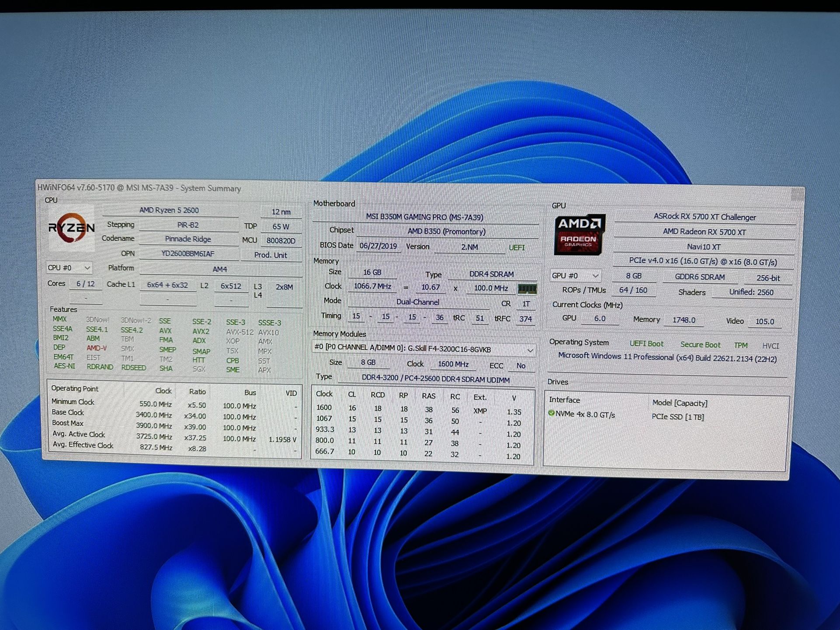This screenshot has height=630, width=840.
Task: Click the RDSEED feature flag
Action: click(134, 368)
